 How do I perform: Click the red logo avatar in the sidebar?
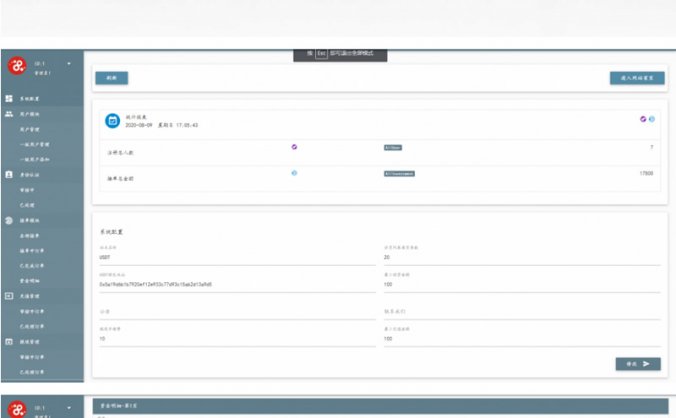(16, 68)
